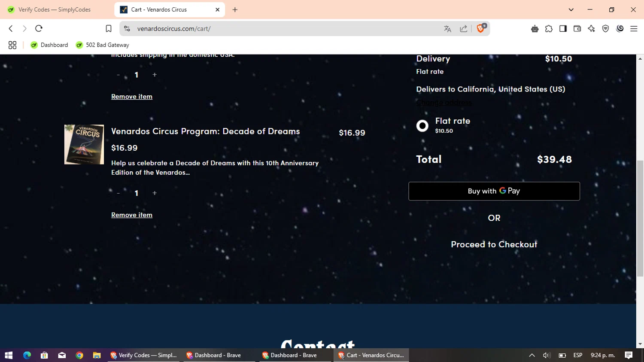Remove Decade of Dreams program item

point(132,215)
